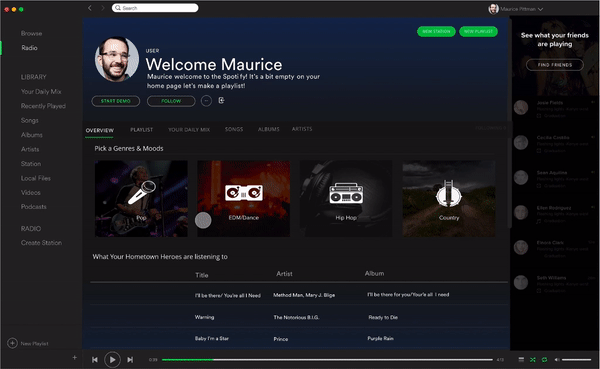Open Artists in the sidebar library

(30, 149)
